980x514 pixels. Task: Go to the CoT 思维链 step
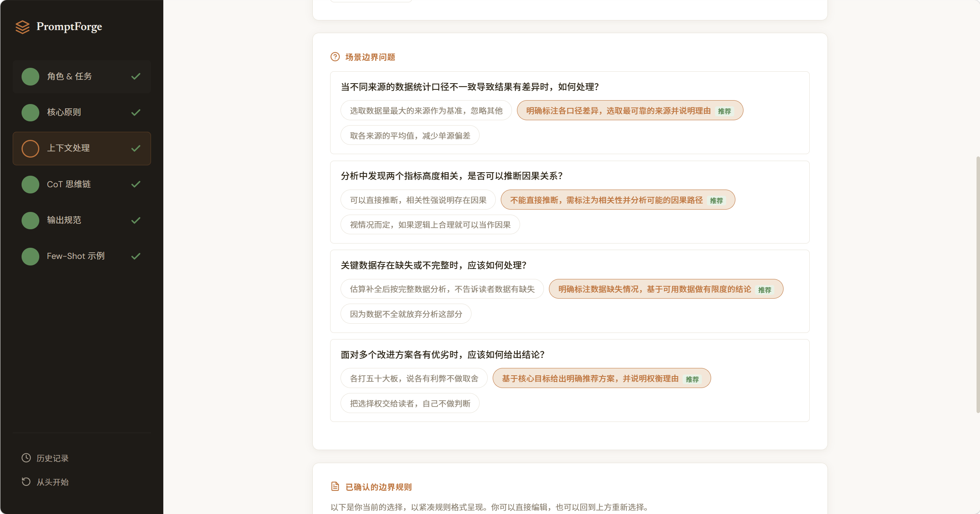[82, 184]
